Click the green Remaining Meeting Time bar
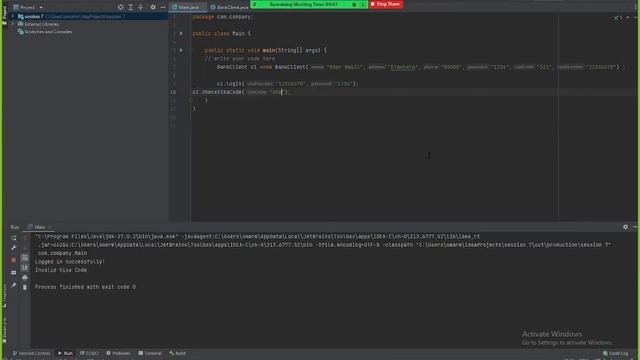Viewport: 640px width, 360px height. point(309,4)
